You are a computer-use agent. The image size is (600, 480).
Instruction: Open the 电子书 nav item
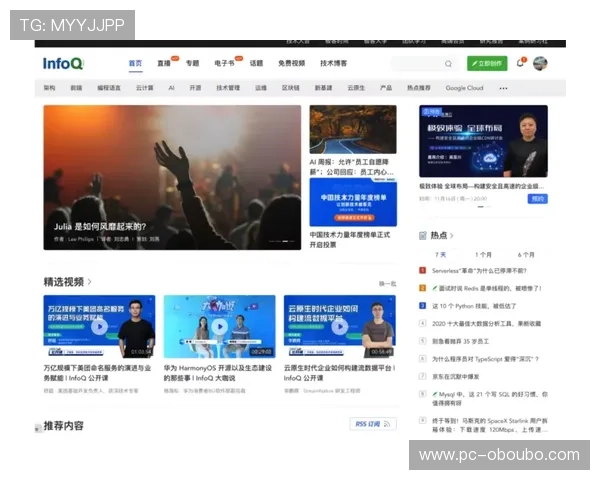pos(224,64)
